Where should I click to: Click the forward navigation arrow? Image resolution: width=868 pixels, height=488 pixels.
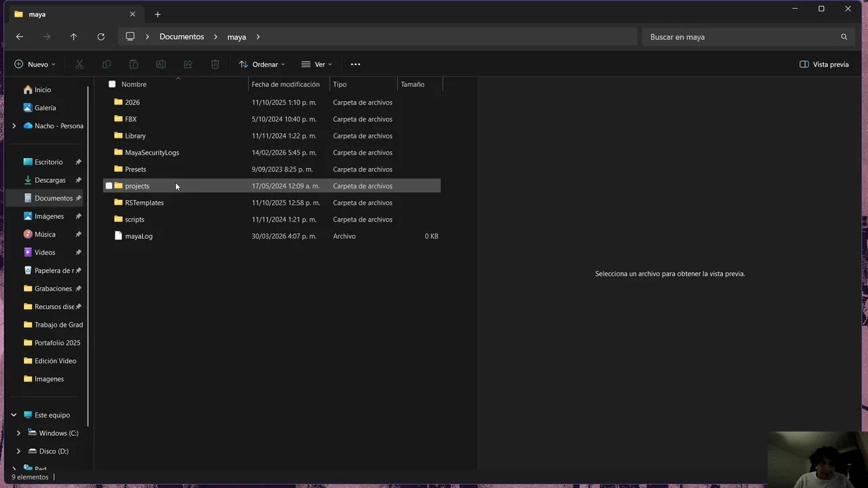pyautogui.click(x=47, y=37)
